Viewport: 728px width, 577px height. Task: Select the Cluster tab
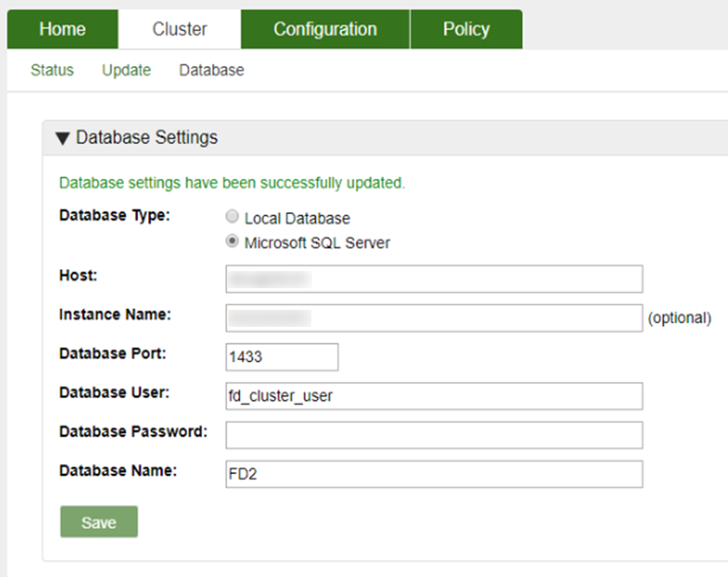[179, 29]
